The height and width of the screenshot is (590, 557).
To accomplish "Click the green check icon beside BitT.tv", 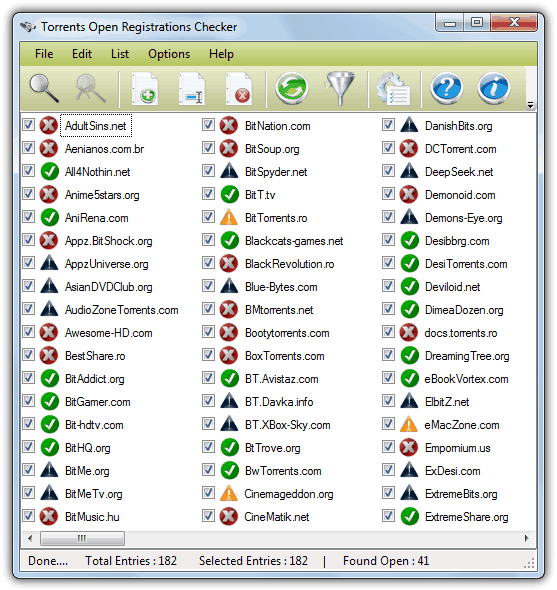I will point(229,195).
